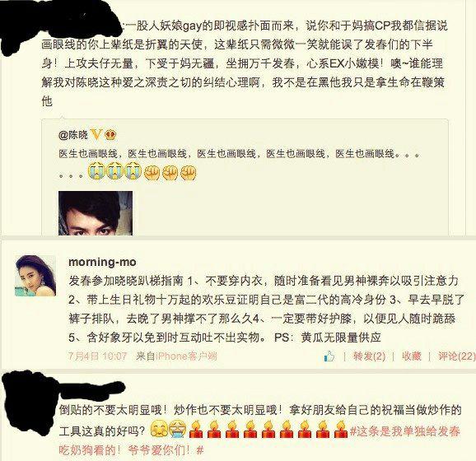Click the crown membership icon

coord(110,135)
